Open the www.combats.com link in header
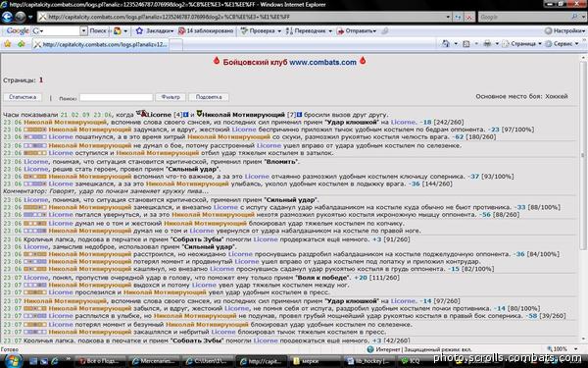This screenshot has height=368, width=588. click(x=322, y=63)
